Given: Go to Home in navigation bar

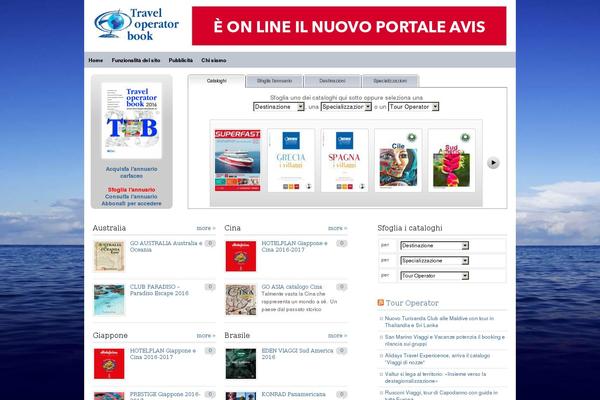Looking at the screenshot, I should [96, 60].
